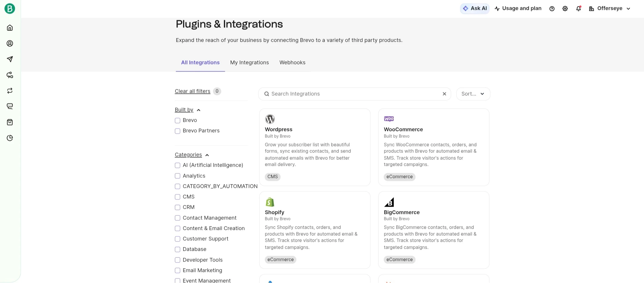Open the Wordpress integration title

[278, 130]
